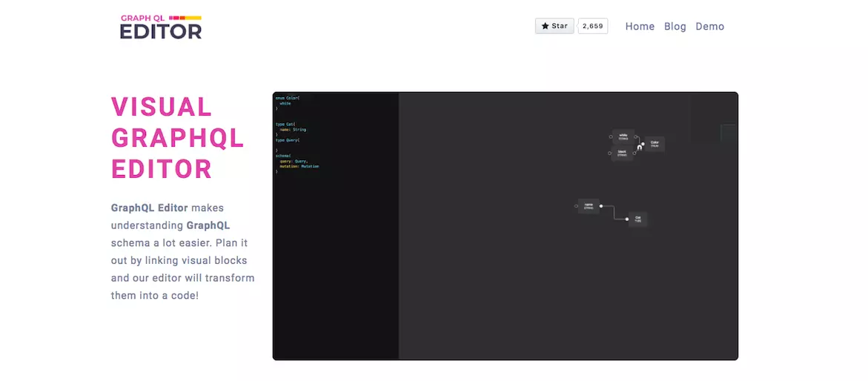Viewport: 868px width, 381px height.
Task: Open the Blog link
Action: 675,26
